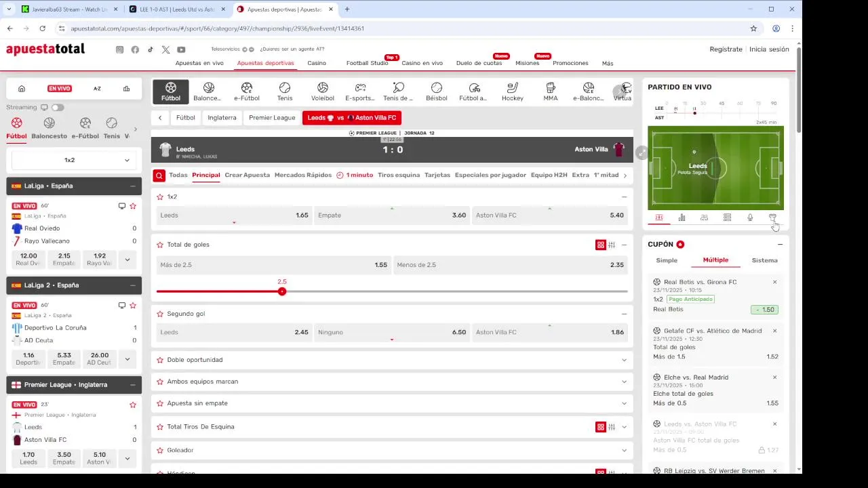
Task: Favorite the Deportivo La Coruña match star
Action: (133, 306)
